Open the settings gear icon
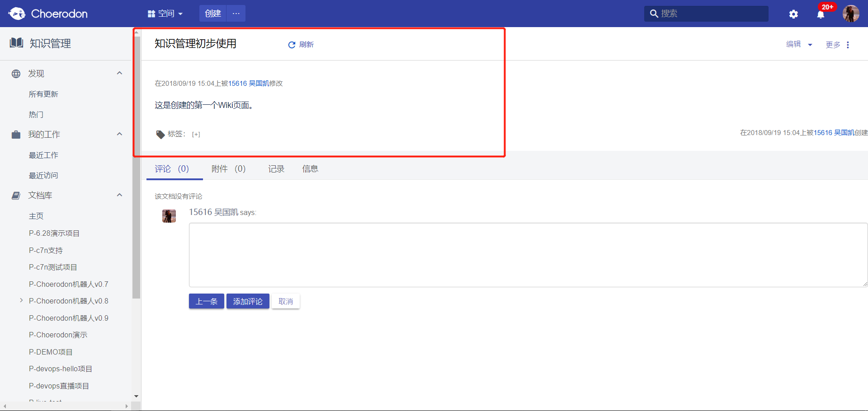The image size is (868, 411). point(793,14)
